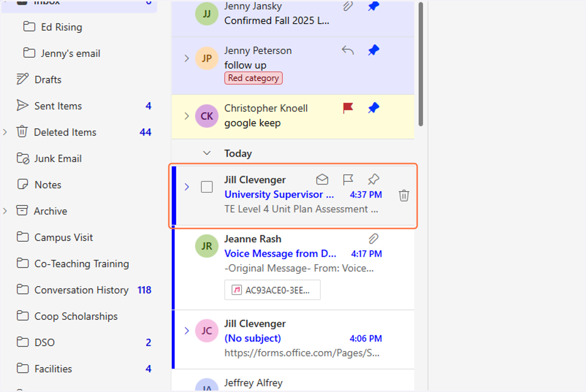Open the Sent Items folder

(x=58, y=106)
